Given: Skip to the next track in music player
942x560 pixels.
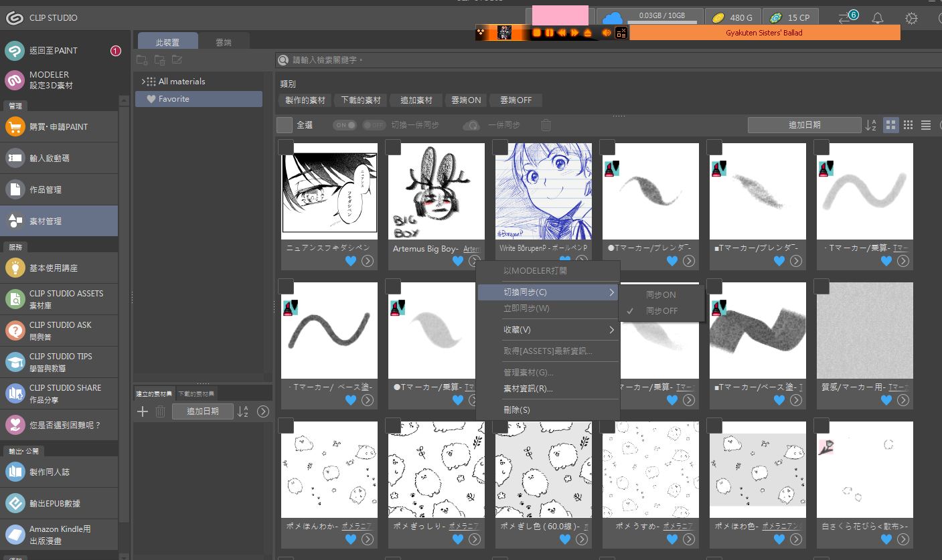Looking at the screenshot, I should point(574,33).
